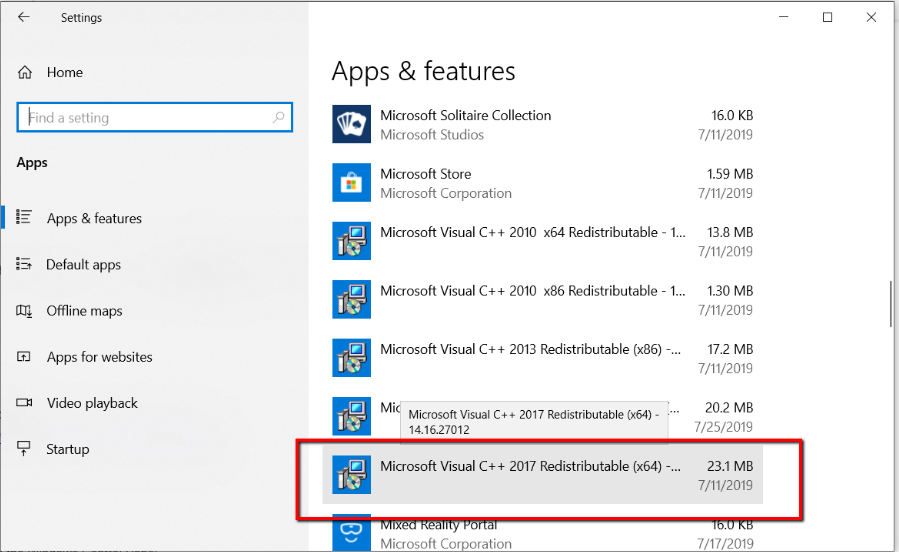Click the vertical scrollbar thumb
This screenshot has width=899, height=552.
pyautogui.click(x=890, y=303)
